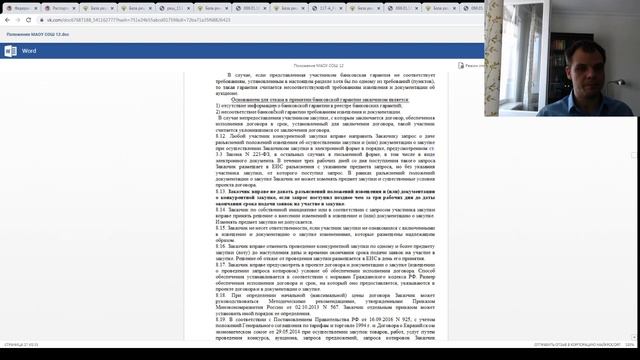Click the paragraph numbered 8.16
Viewport: 640px width, 360px height.
[325, 252]
